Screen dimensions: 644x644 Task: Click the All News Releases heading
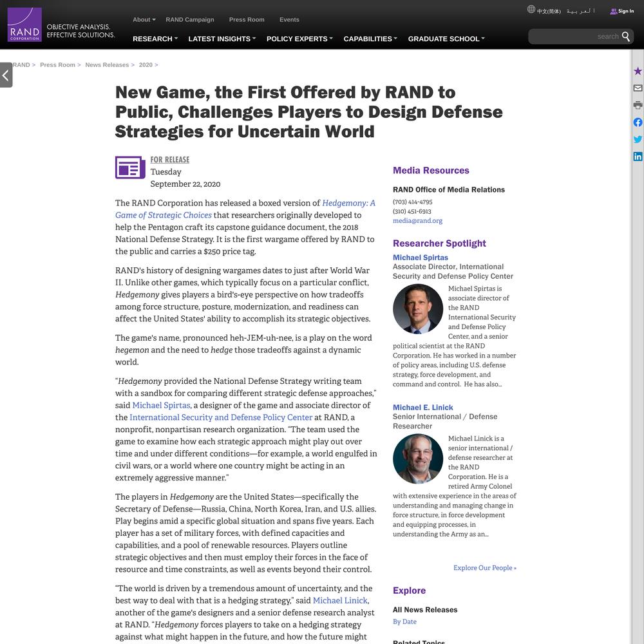tap(424, 610)
